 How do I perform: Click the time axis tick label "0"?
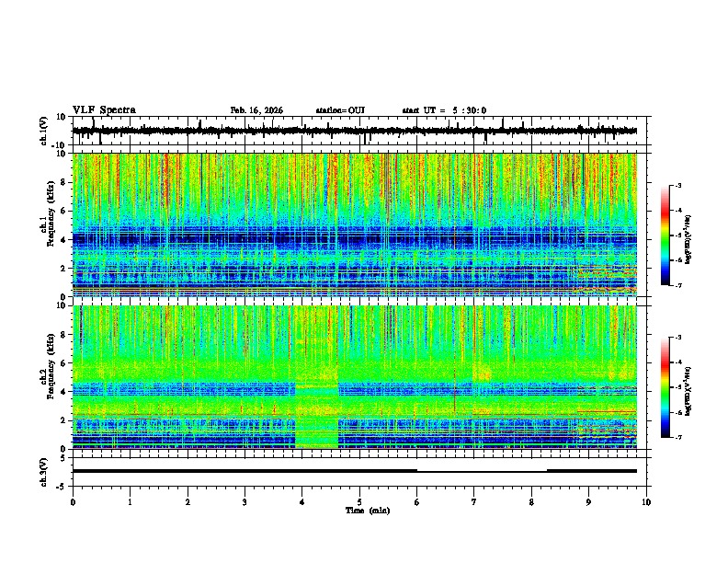[73, 502]
